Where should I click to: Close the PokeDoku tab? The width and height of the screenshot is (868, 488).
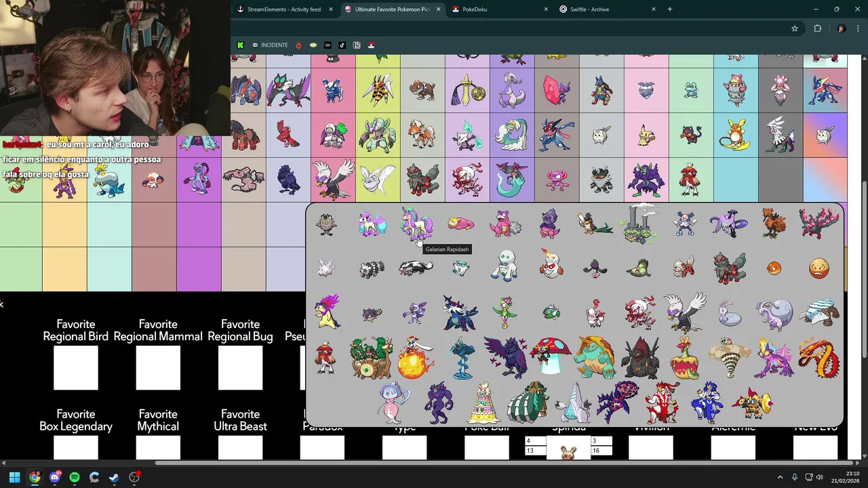[x=546, y=9]
